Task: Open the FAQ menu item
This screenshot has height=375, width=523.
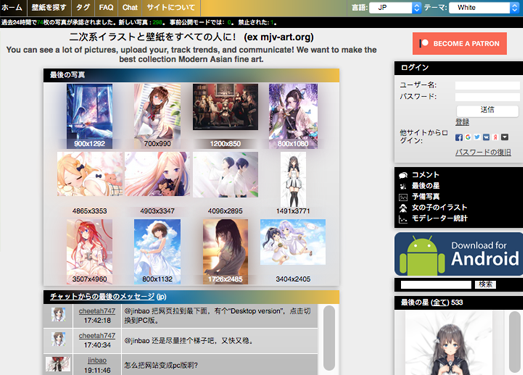Action: coord(106,7)
